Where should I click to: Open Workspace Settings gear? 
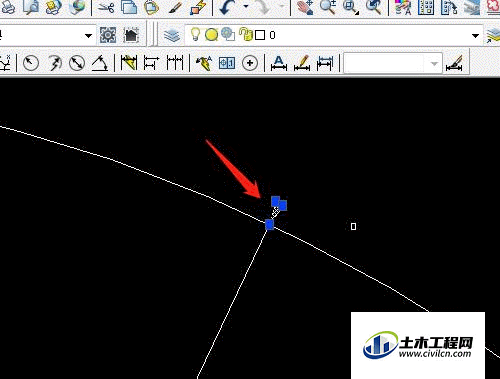[x=108, y=35]
